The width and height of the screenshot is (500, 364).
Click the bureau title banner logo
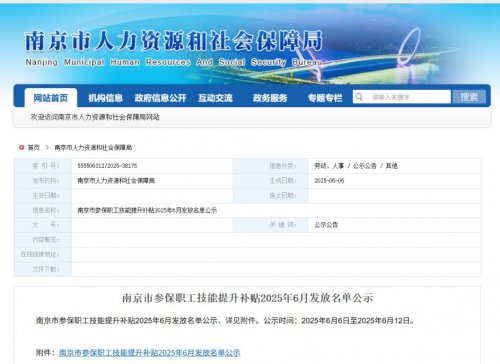174,48
